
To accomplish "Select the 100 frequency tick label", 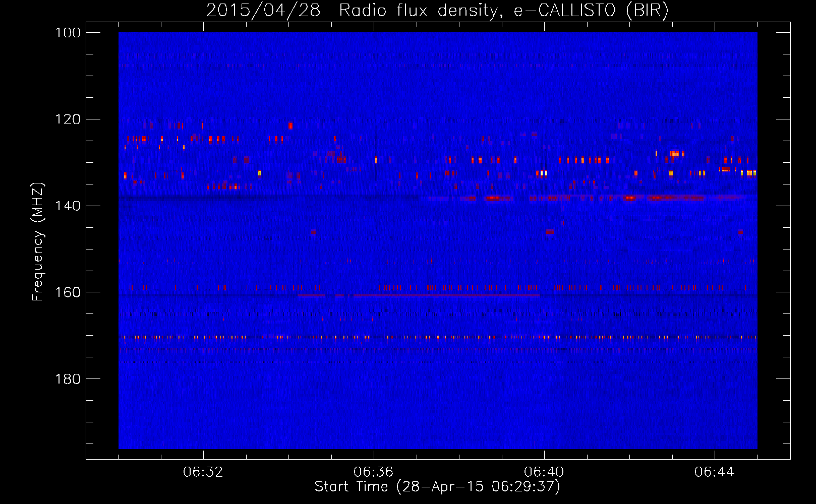I will [68, 33].
